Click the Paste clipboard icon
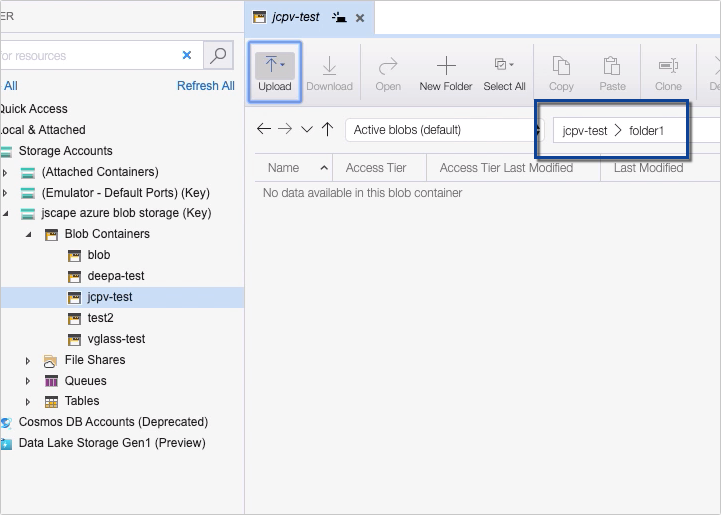Screen dimensions: 721x515 [612, 66]
